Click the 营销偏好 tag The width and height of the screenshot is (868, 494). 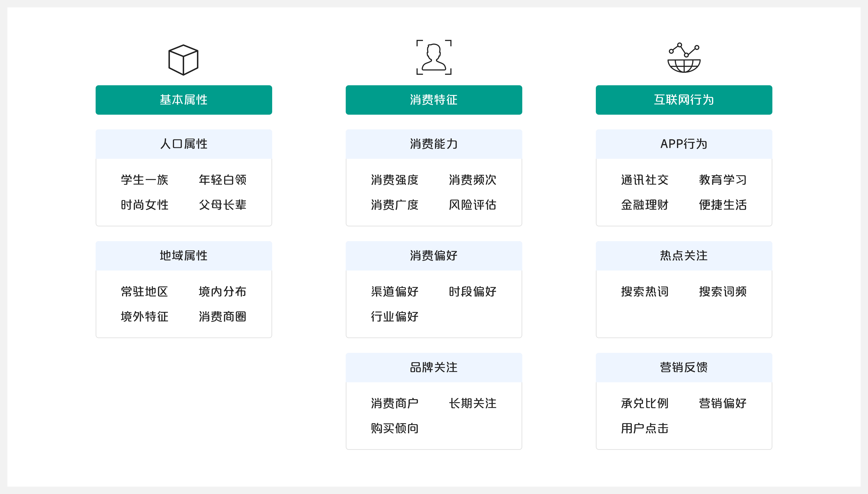(723, 403)
